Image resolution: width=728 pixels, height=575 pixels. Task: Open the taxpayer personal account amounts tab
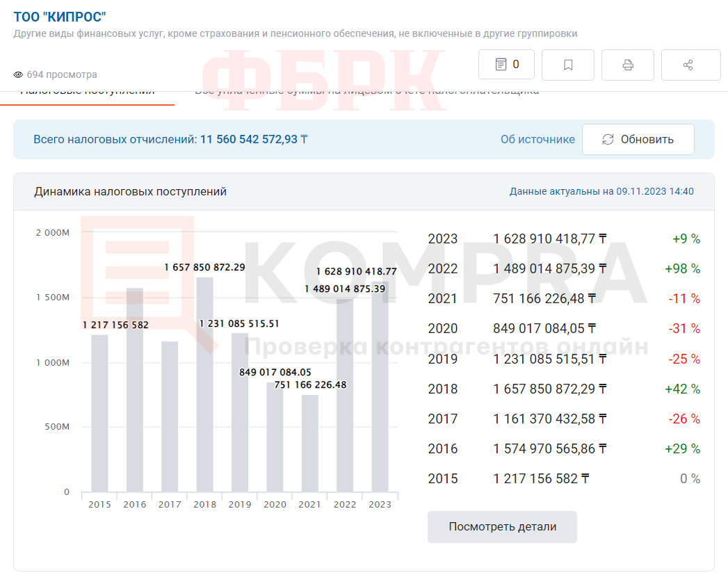point(366,92)
